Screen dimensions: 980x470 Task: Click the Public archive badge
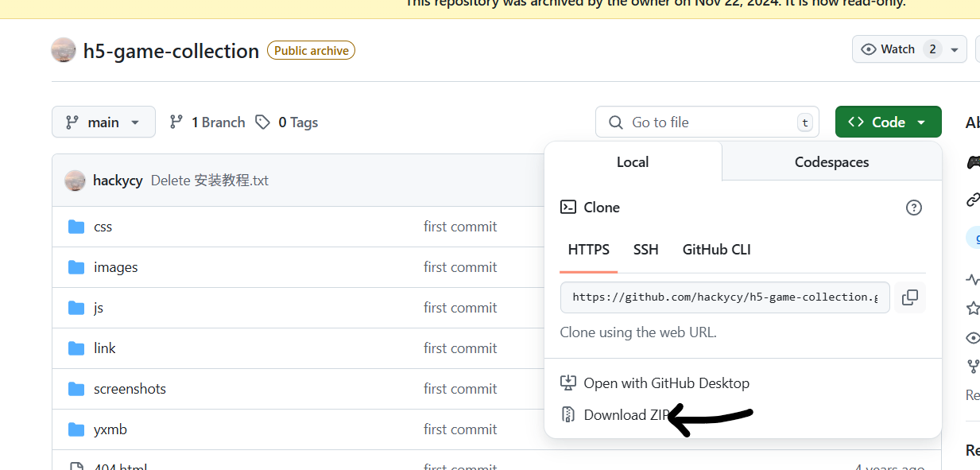click(x=311, y=51)
